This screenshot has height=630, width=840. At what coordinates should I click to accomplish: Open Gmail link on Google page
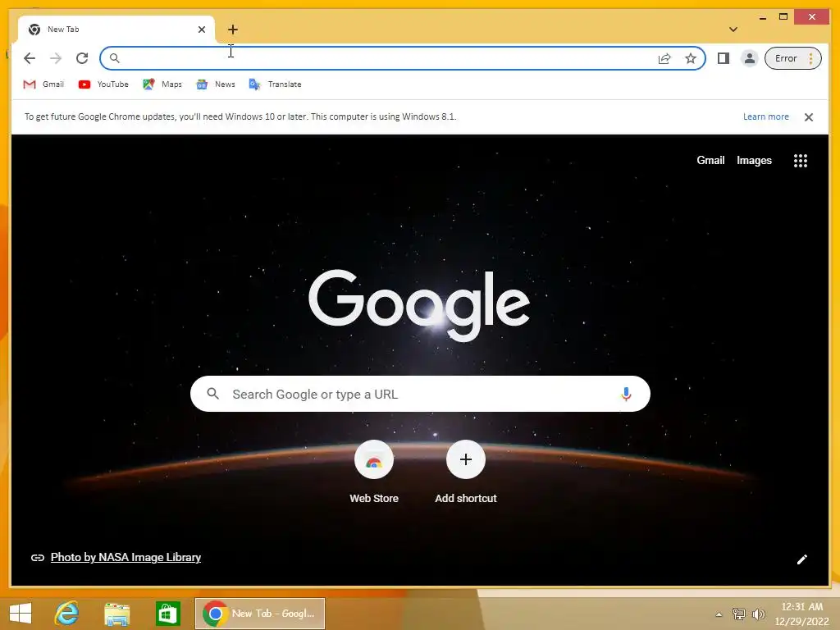(710, 160)
